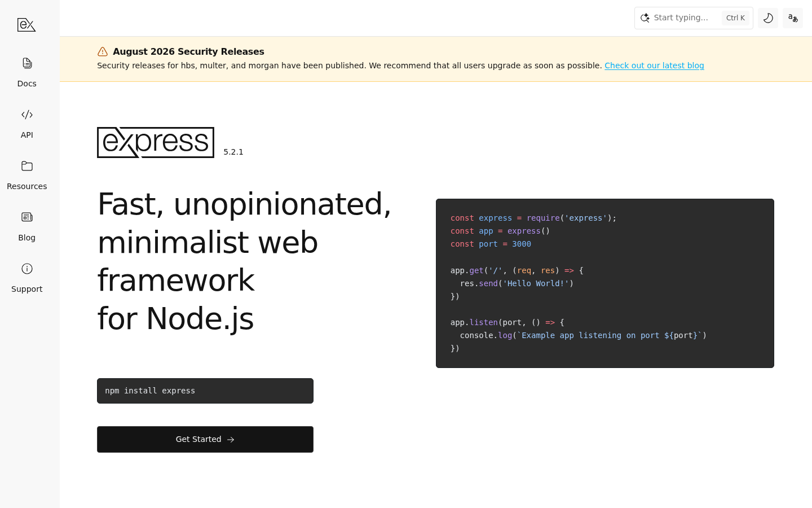Open the Docs section icon
Viewport: 812px width, 508px height.
(27, 63)
